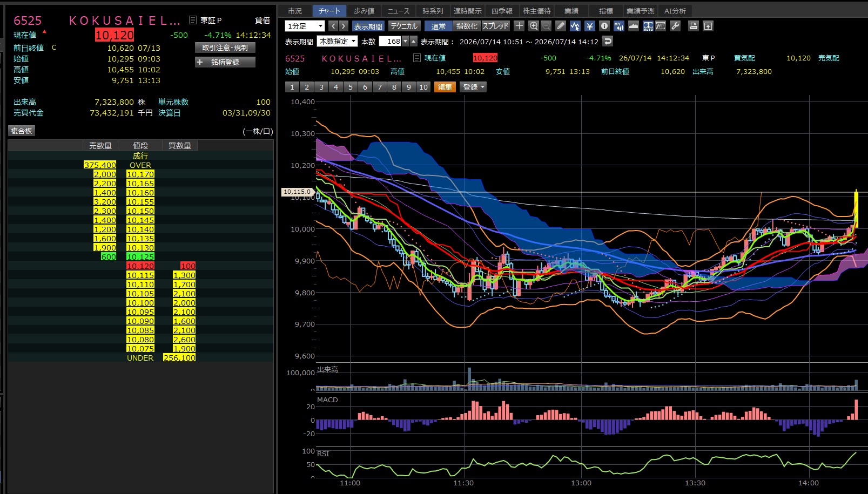Viewport: 868px width, 494px height.
Task: Click the 取引注意・規制 button
Action: click(x=225, y=48)
